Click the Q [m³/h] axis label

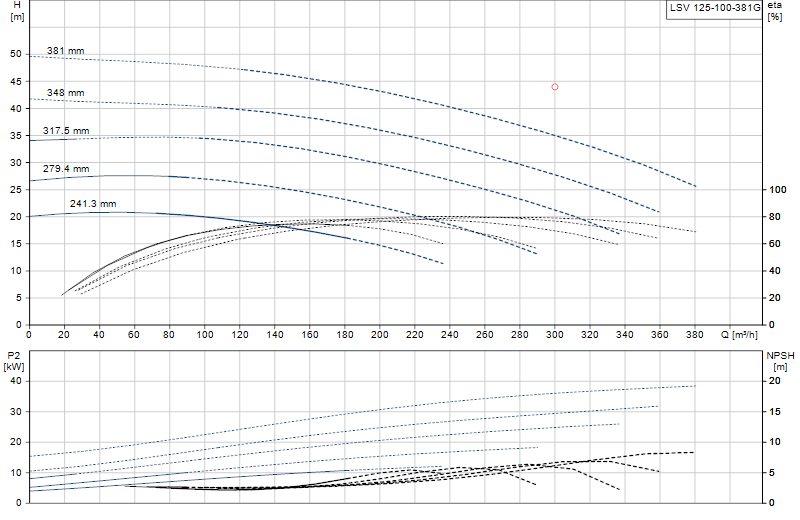[739, 335]
